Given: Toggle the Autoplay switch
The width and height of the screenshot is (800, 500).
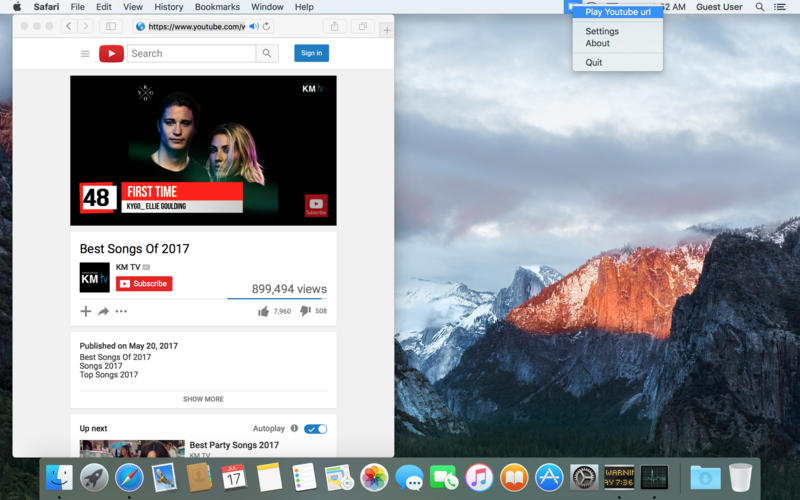Looking at the screenshot, I should (315, 429).
